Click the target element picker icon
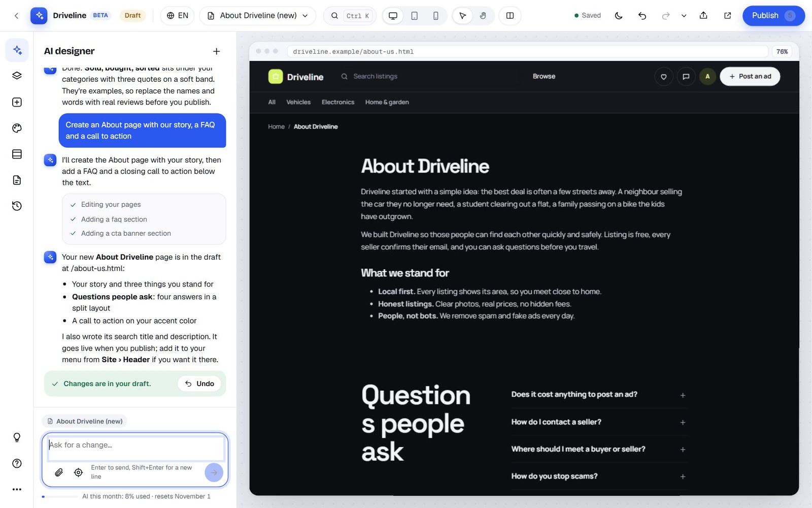This screenshot has width=812, height=508. pos(78,472)
